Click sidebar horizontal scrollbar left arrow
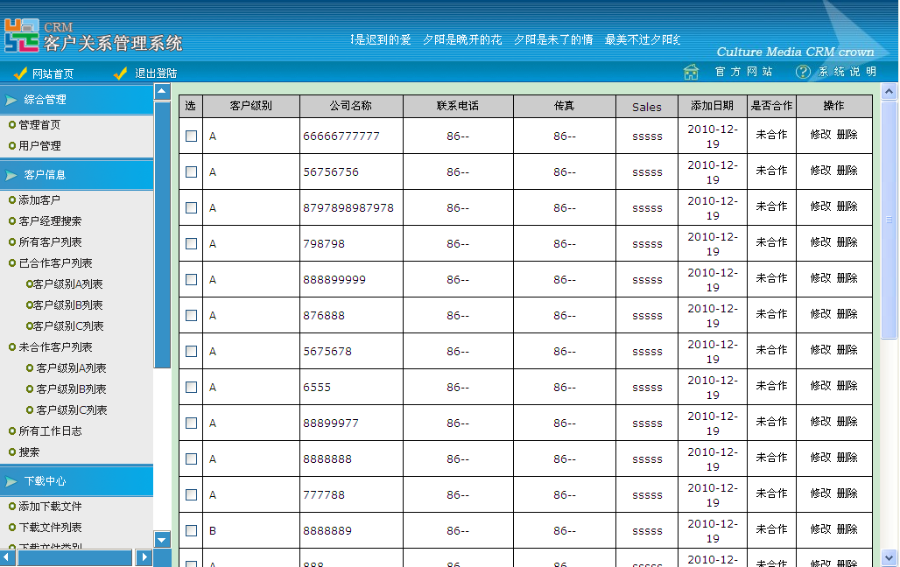 click(x=7, y=557)
